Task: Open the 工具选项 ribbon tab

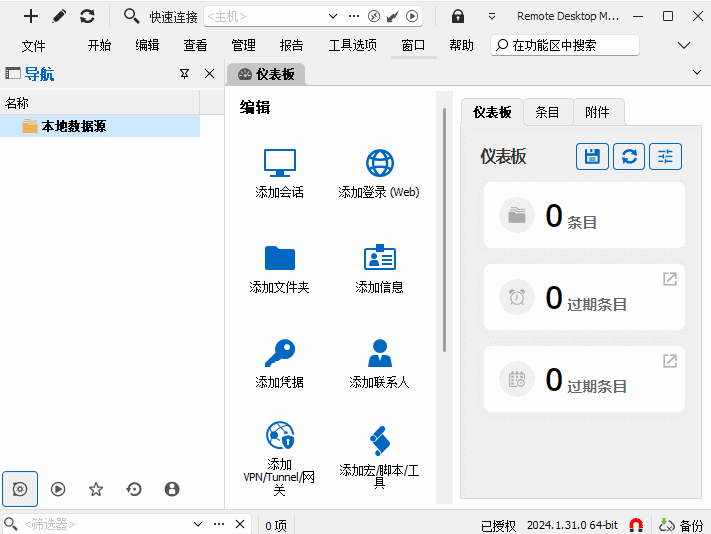Action: 352,45
